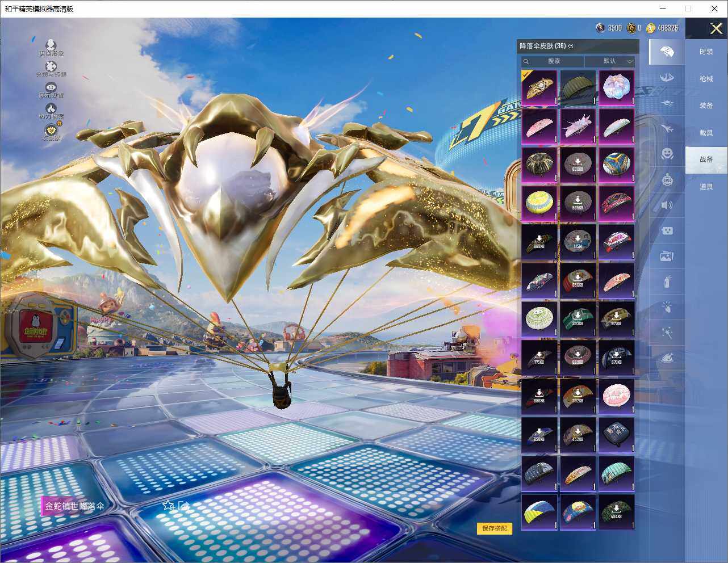Download the 1.15M parachute skin
The image size is (728, 563).
578,242
